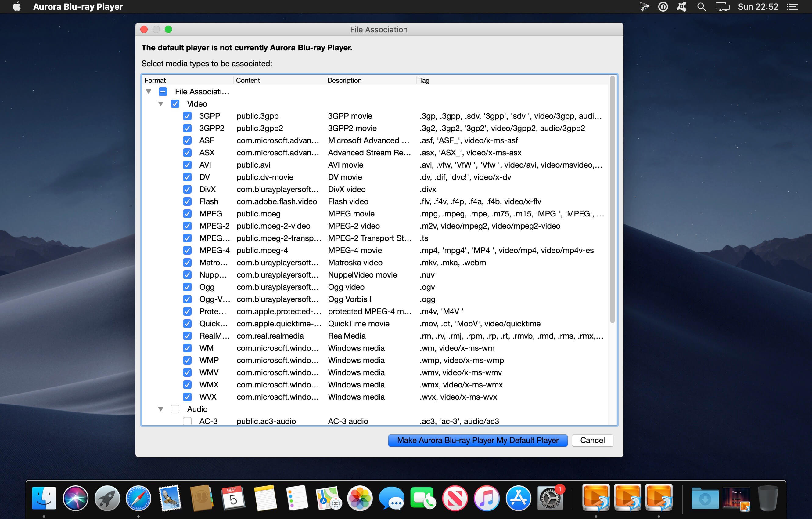Screen dimensions: 812x519
Task: Select the 'QuickTime movie' description cell
Action: coord(359,324)
